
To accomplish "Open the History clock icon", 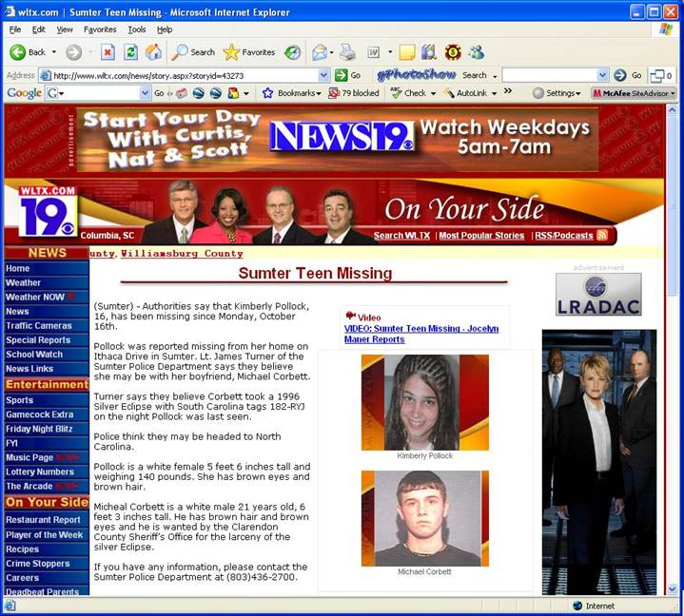I will click(292, 52).
